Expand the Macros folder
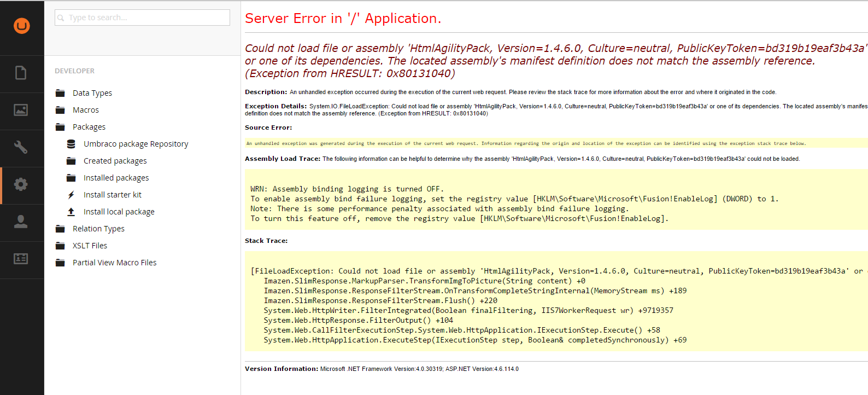 tap(85, 110)
